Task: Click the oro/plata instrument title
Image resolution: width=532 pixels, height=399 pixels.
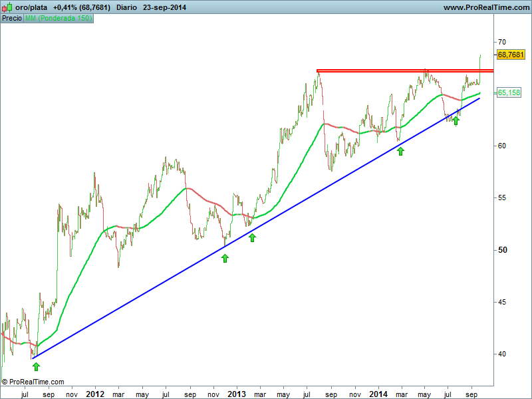Action: 31,7
